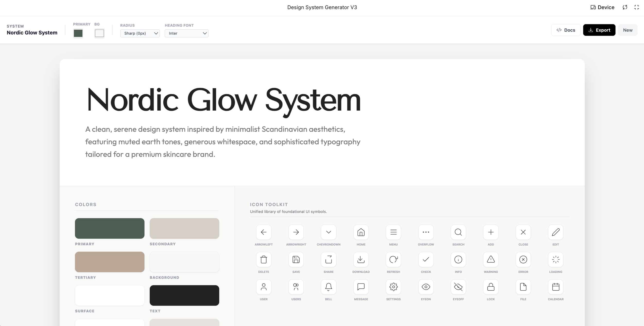Open the Docs view
Viewport: 644px width, 326px height.
(x=566, y=30)
